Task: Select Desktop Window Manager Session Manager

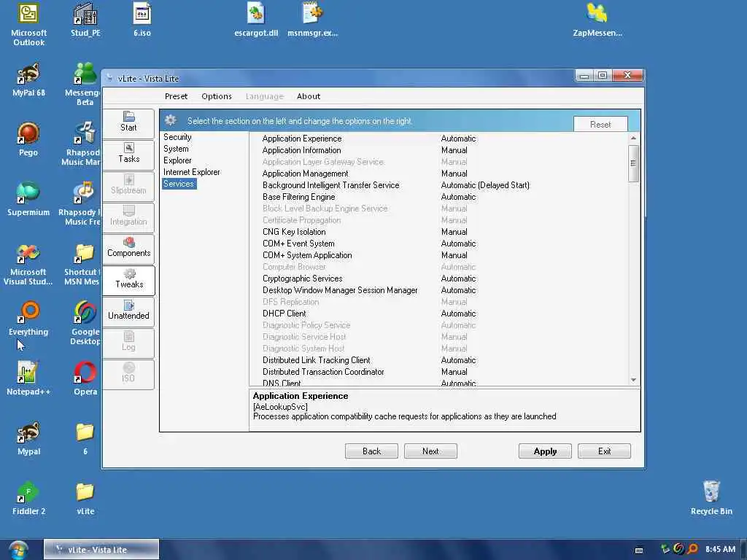Action: click(438, 290)
